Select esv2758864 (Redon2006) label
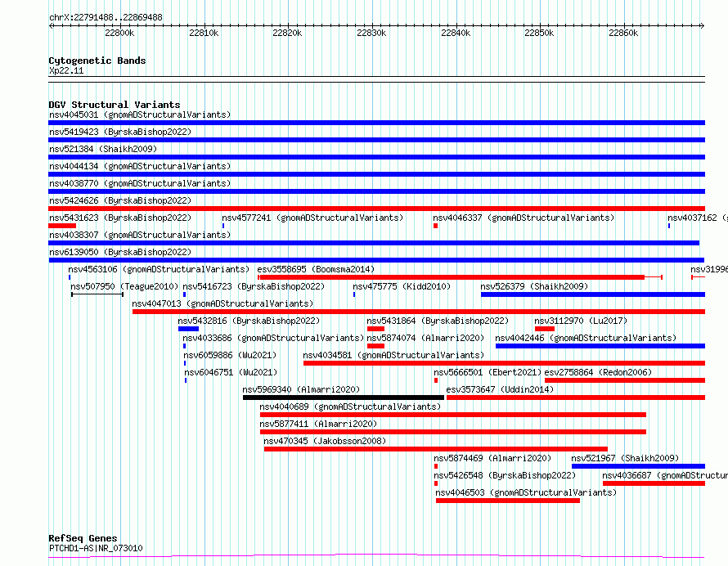The height and width of the screenshot is (566, 728). tap(598, 372)
